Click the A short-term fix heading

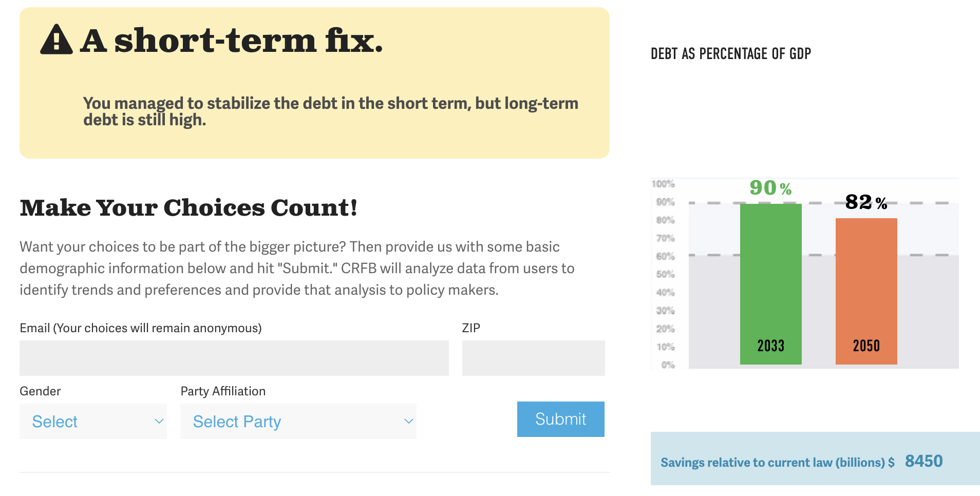coord(231,41)
